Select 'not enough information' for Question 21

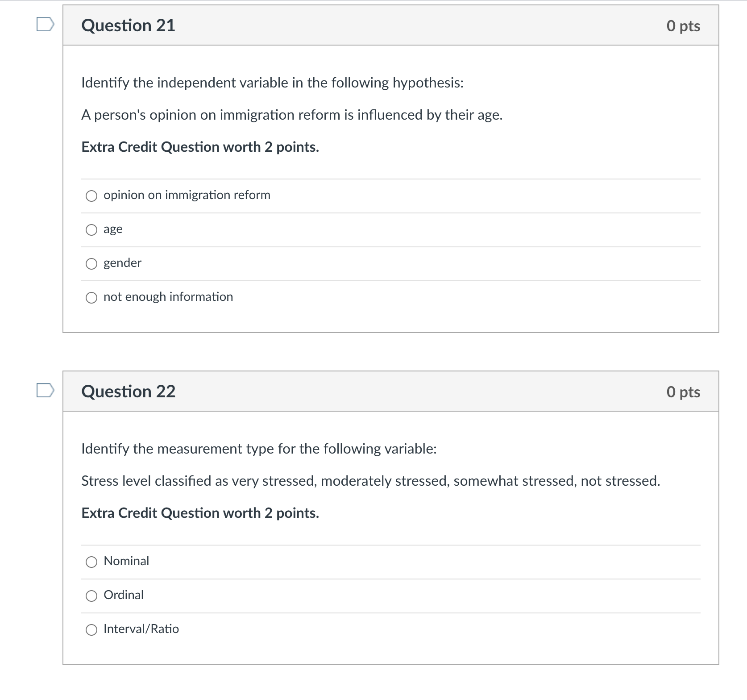pyautogui.click(x=91, y=297)
